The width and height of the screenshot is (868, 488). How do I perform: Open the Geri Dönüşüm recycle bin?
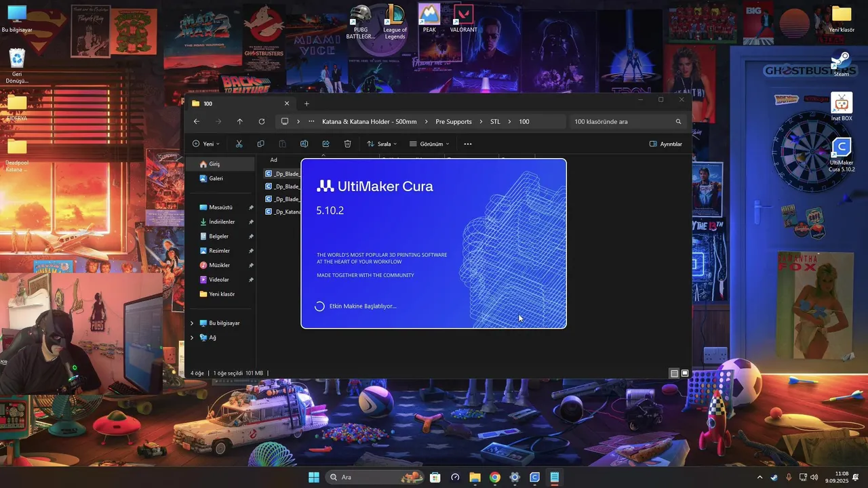point(17,66)
